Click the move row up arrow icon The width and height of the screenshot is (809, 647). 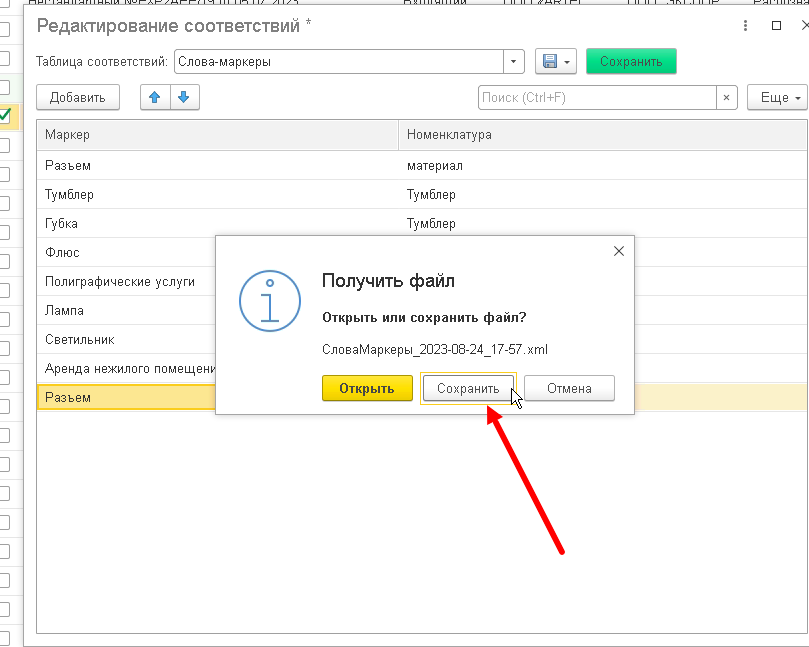point(155,98)
